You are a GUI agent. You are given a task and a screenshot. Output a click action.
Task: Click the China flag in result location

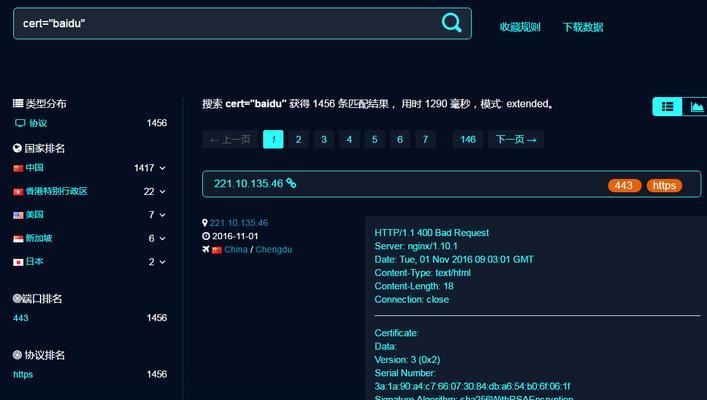[x=217, y=250]
